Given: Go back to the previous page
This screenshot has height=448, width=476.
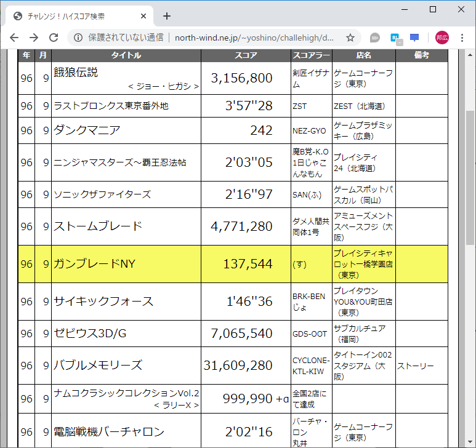Looking at the screenshot, I should [x=14, y=38].
